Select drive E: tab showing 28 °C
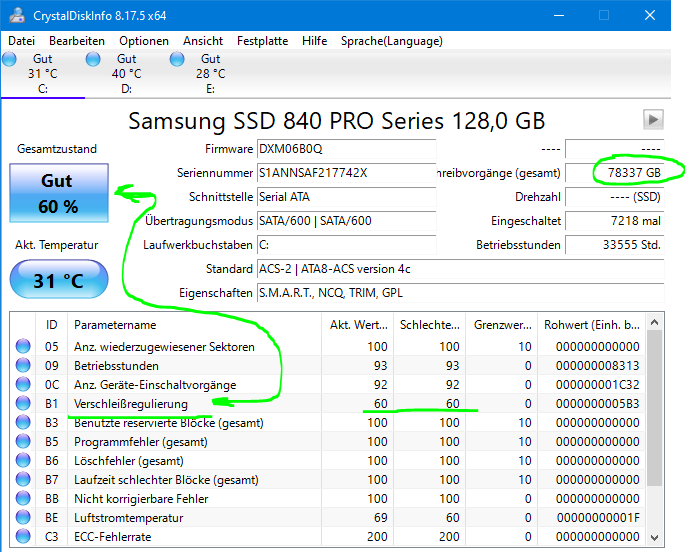 click(x=210, y=73)
